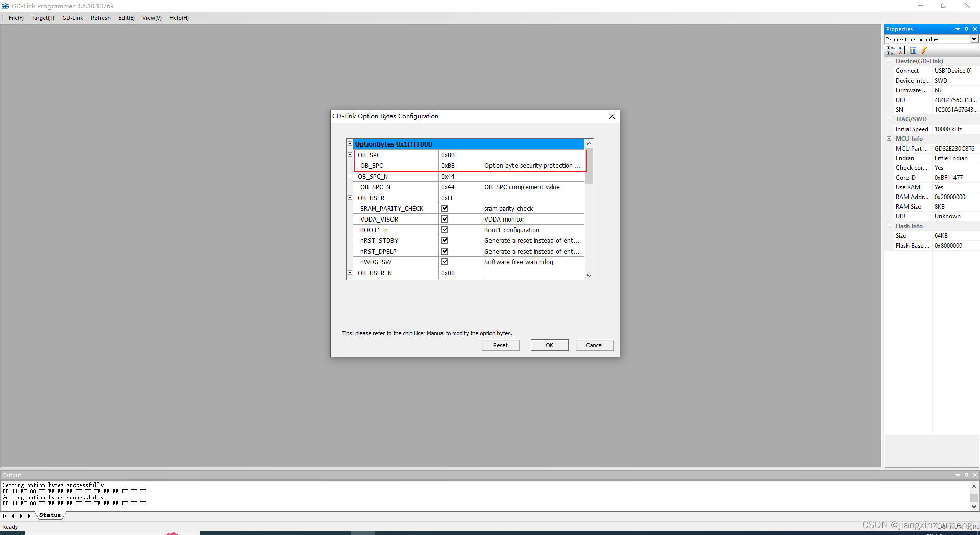Open the GD-Link menu
This screenshot has width=980, height=535.
coord(72,18)
